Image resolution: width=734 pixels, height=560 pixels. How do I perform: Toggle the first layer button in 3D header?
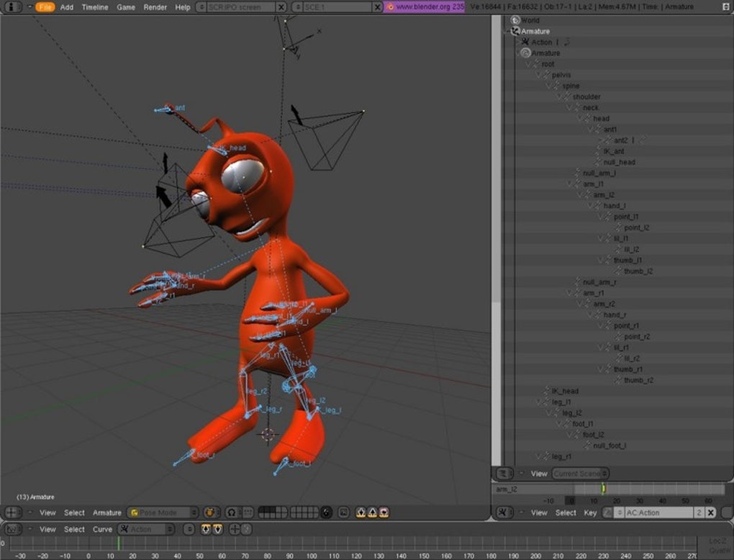[262, 510]
